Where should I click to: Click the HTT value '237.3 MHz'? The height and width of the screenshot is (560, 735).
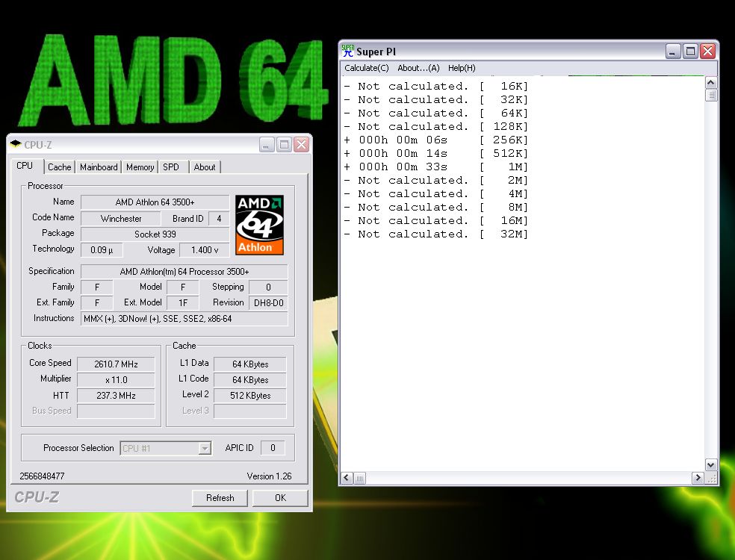pos(116,396)
